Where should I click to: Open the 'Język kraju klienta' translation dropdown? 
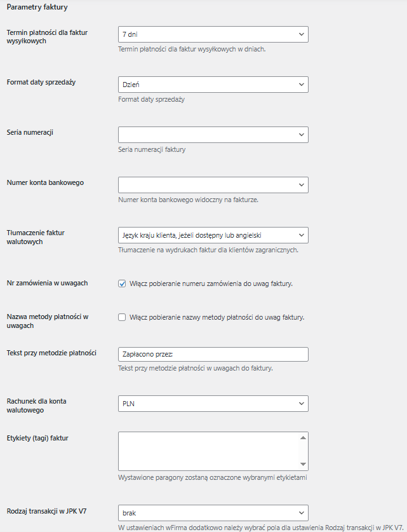[x=213, y=235]
